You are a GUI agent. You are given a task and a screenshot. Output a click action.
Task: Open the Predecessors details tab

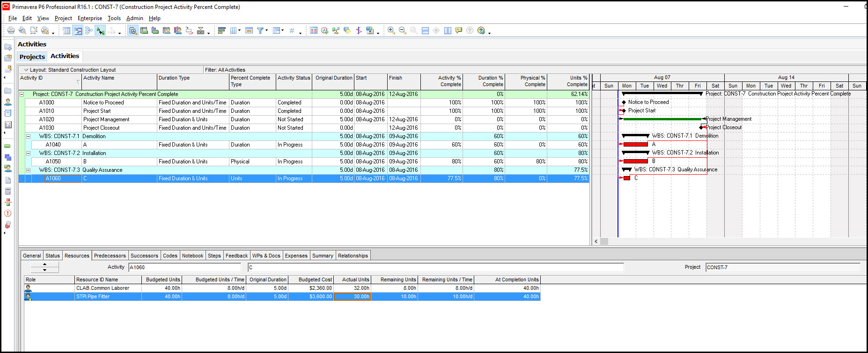110,256
